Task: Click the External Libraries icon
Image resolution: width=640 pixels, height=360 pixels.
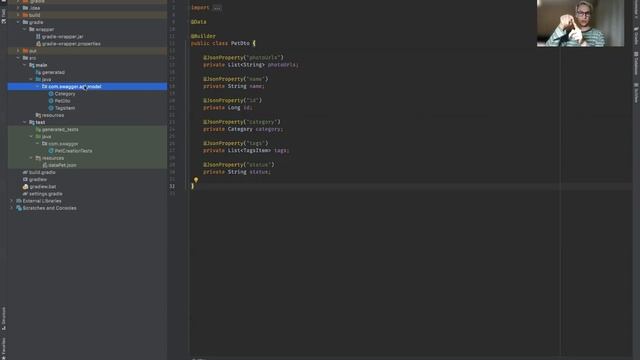Action: [x=19, y=201]
